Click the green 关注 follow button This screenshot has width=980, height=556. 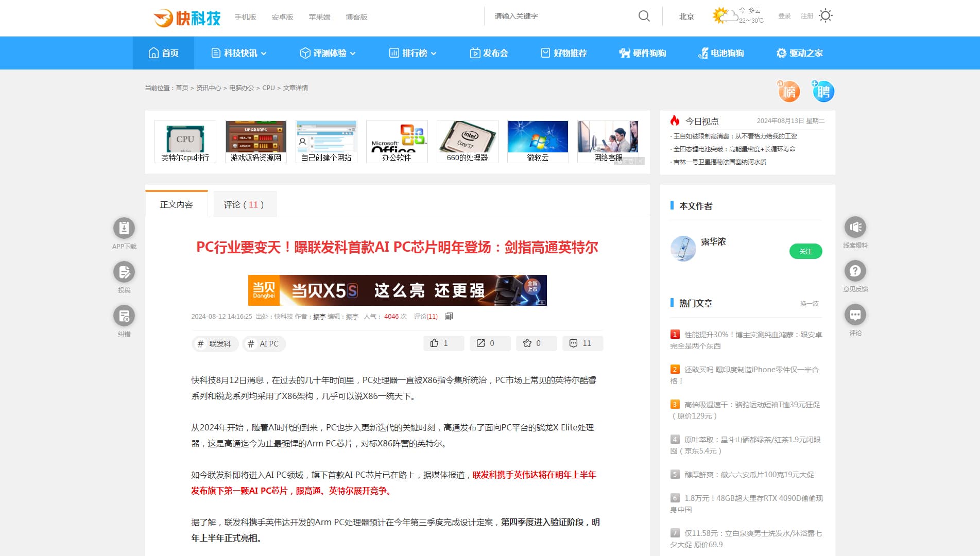805,251
